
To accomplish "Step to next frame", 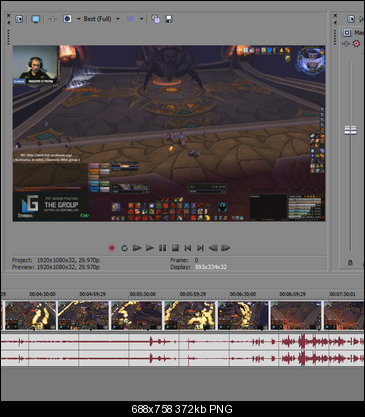I will 226,248.
